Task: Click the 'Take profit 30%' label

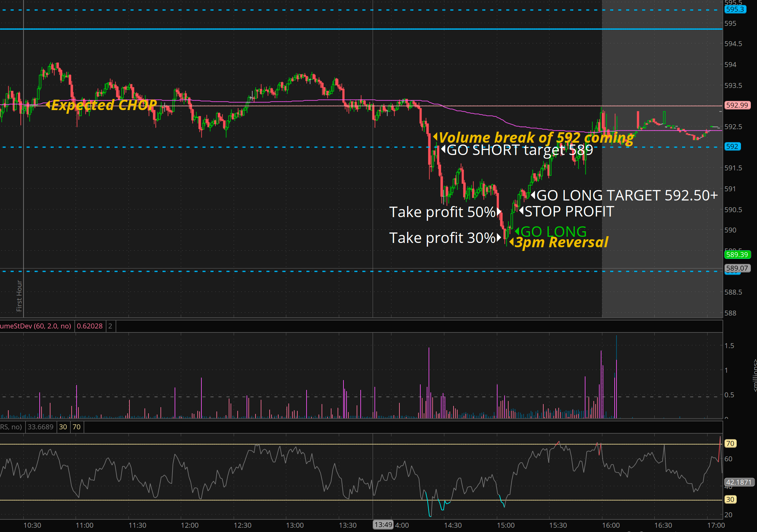Action: coord(442,238)
